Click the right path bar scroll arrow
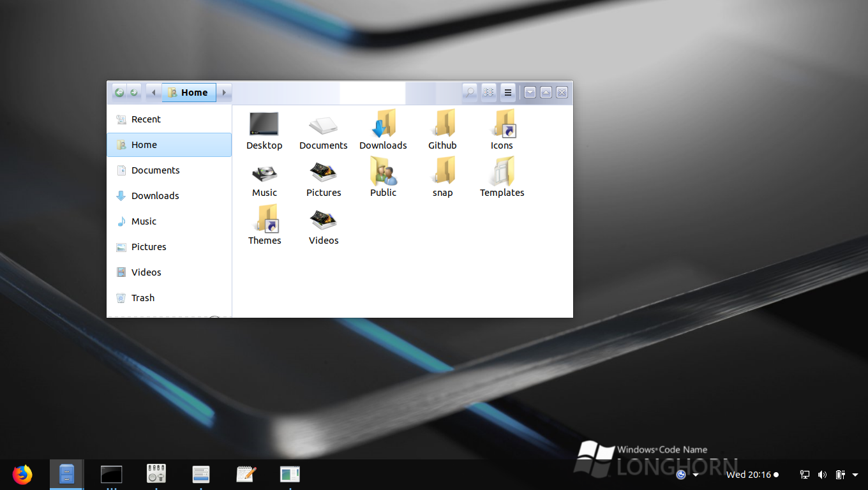 click(224, 93)
